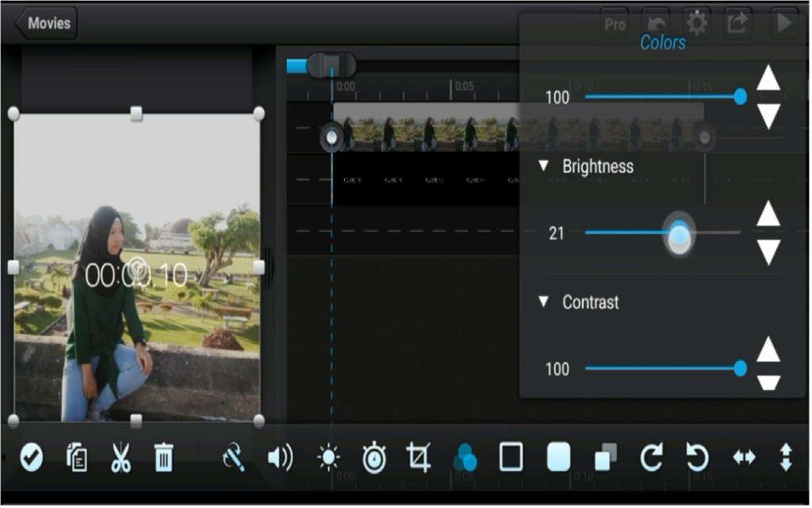Screen dimensions: 812x508
Task: Increase the Contrast value with up arrow
Action: (768, 349)
